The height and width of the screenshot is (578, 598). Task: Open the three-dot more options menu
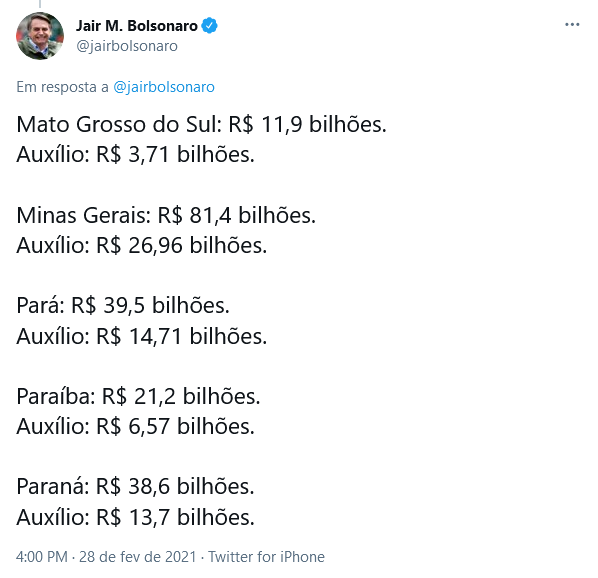coord(572,25)
